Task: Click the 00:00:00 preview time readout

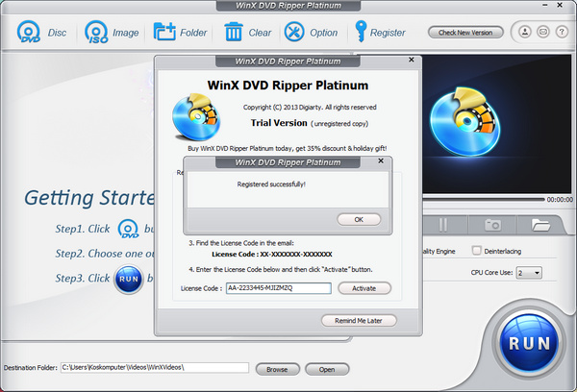Action: [x=560, y=199]
